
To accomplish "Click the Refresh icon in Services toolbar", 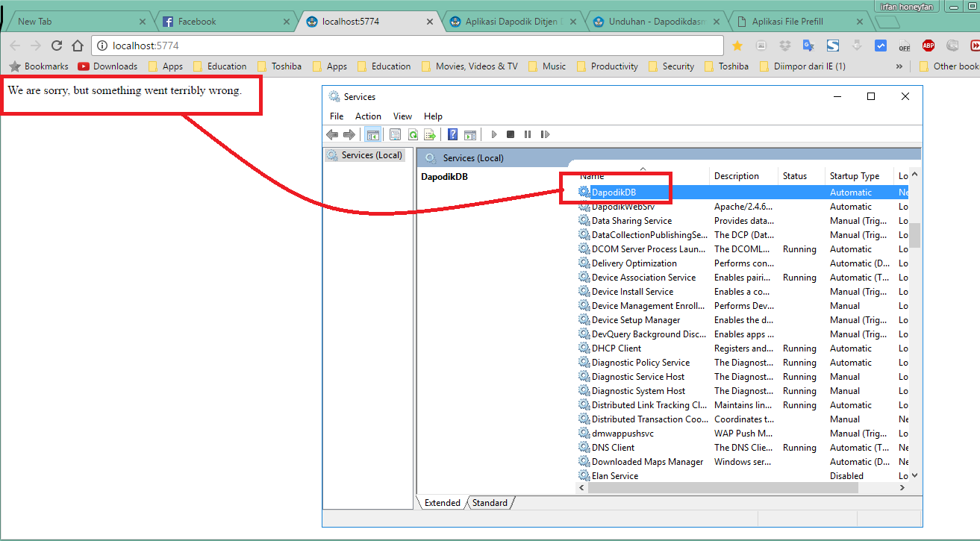I will [x=412, y=134].
